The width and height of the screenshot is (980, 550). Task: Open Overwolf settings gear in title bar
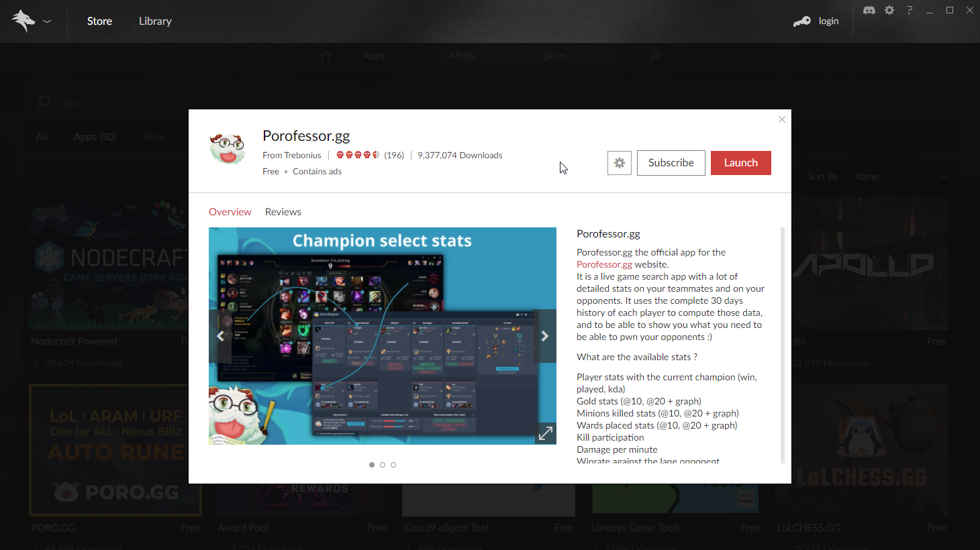pyautogui.click(x=889, y=10)
